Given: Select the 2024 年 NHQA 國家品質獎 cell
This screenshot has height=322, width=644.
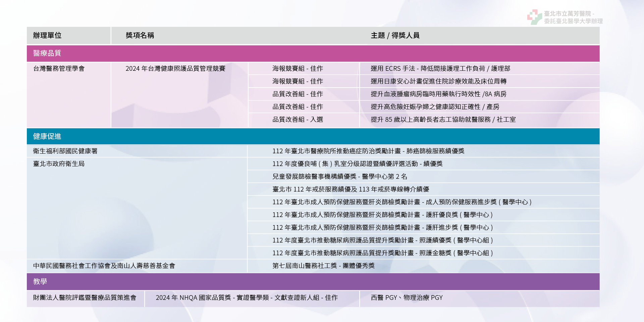Looking at the screenshot, I should click(x=247, y=298).
